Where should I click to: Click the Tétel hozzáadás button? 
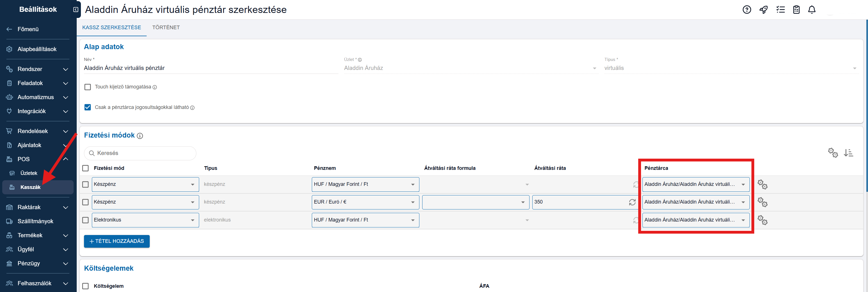[117, 241]
